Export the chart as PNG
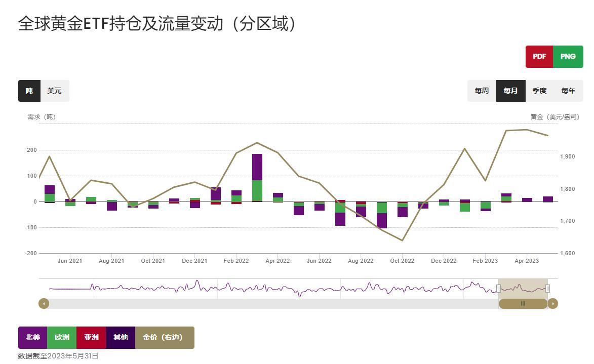 click(x=568, y=56)
